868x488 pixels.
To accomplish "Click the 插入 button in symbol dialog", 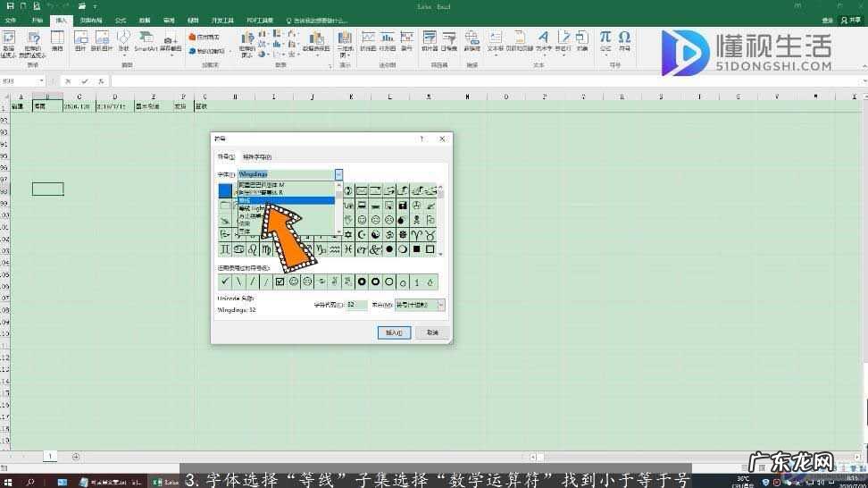I will point(393,332).
